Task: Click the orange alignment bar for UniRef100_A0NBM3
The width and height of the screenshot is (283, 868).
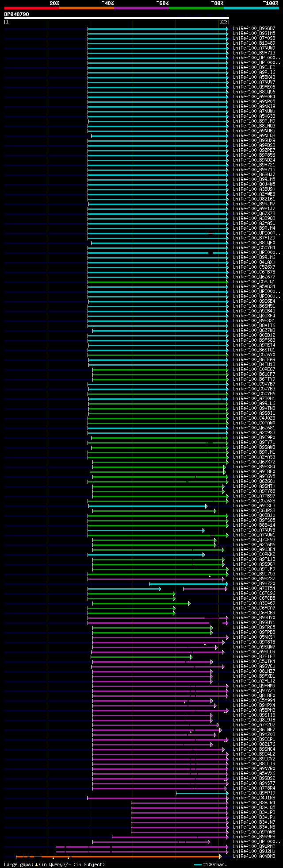Action: (x=119, y=856)
